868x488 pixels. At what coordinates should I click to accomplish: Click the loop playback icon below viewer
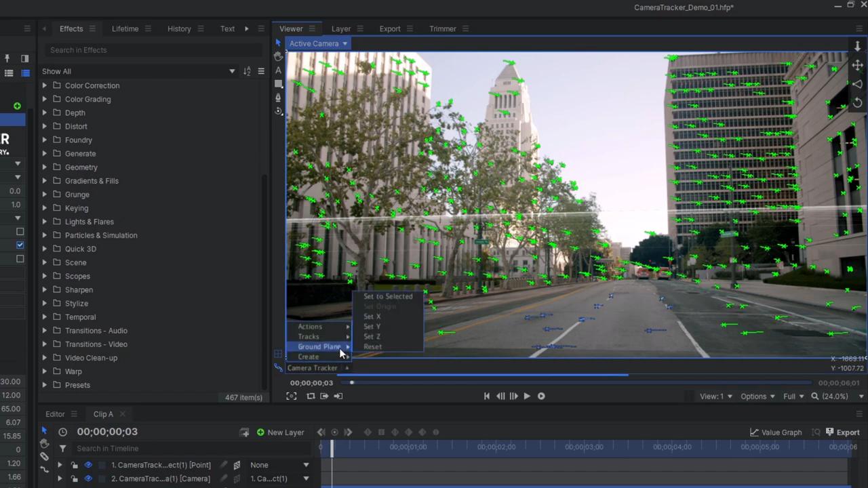click(311, 396)
